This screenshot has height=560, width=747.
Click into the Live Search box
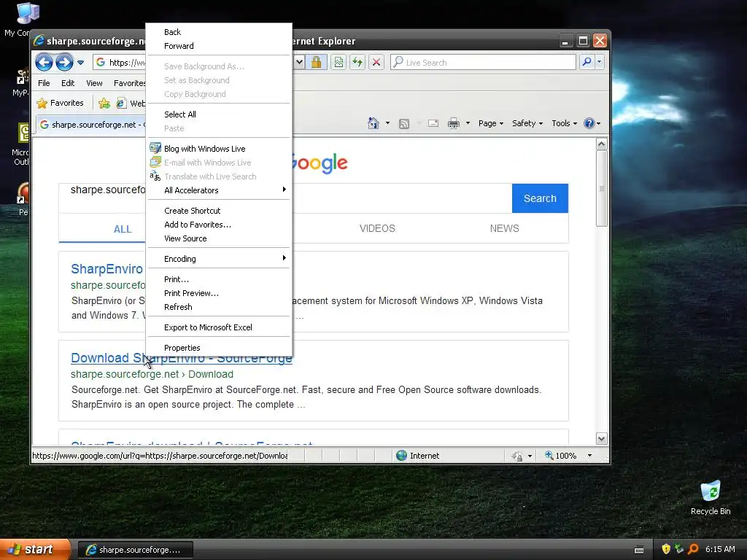click(x=483, y=63)
